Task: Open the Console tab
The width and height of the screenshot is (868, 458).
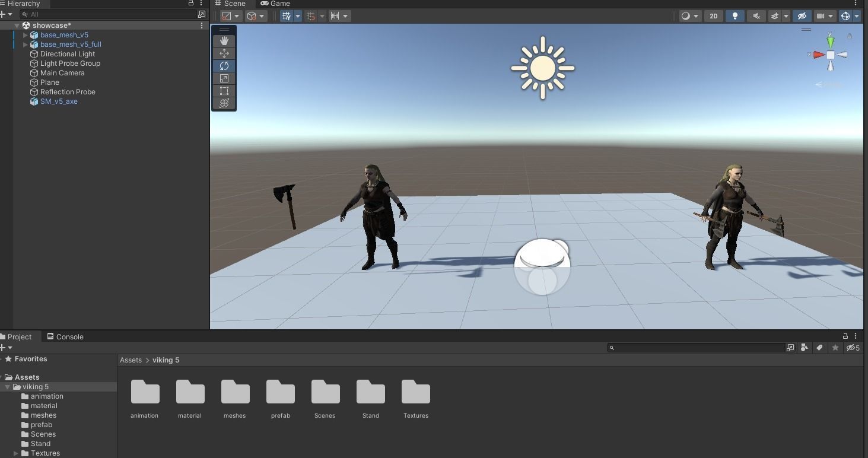Action: click(x=65, y=336)
